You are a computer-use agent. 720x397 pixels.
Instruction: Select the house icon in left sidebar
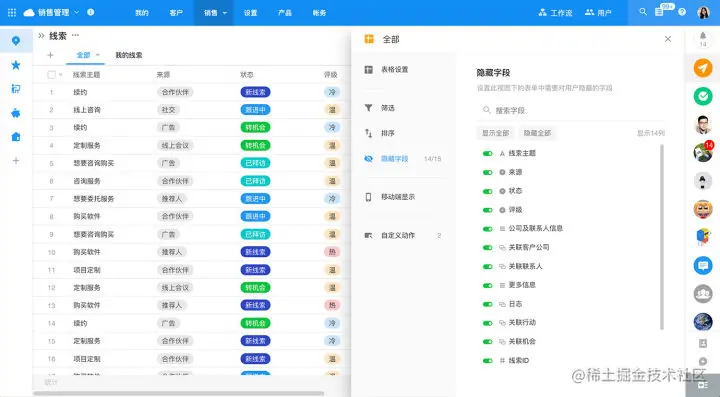tap(16, 137)
